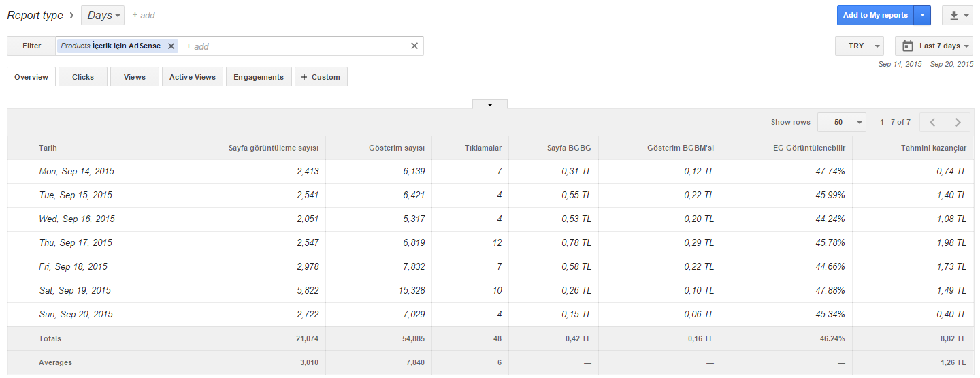
Task: Switch to the Clicks tab
Action: (83, 77)
